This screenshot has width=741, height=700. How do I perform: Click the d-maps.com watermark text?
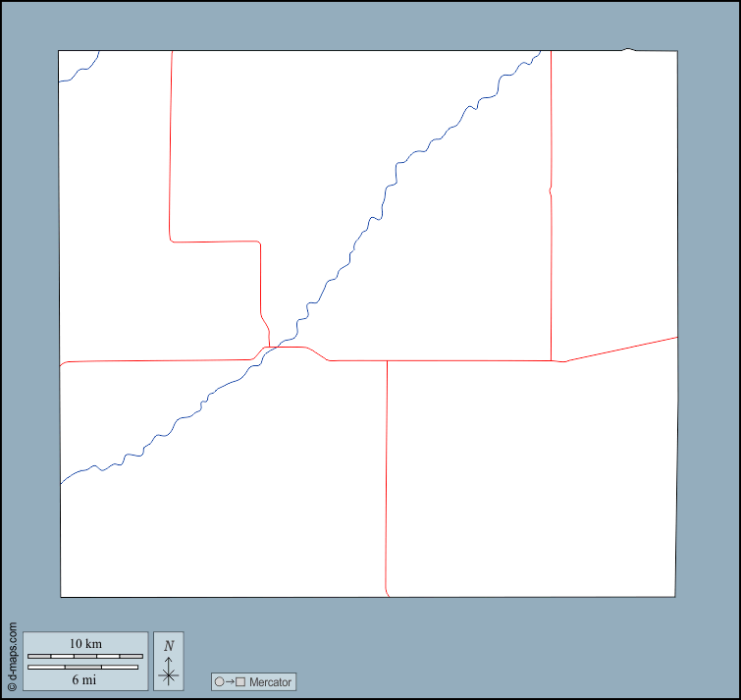(x=12, y=650)
